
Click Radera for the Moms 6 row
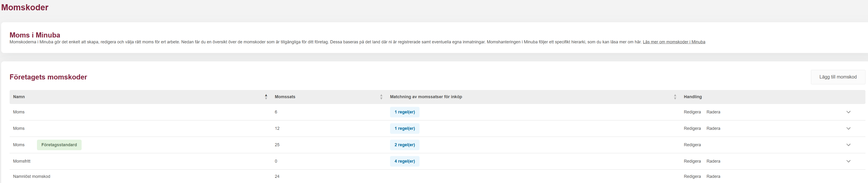click(x=713, y=112)
